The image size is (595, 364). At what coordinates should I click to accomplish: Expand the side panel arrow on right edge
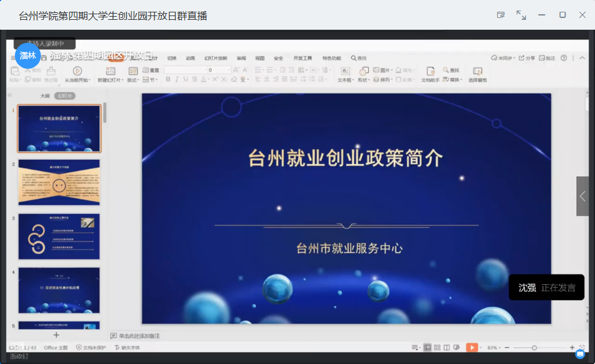[583, 196]
